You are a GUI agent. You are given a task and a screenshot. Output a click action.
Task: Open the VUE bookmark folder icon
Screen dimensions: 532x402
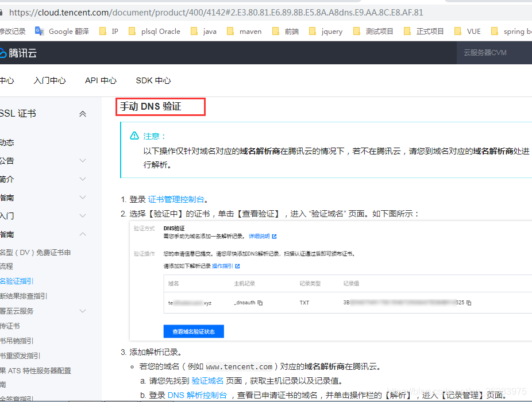point(458,32)
